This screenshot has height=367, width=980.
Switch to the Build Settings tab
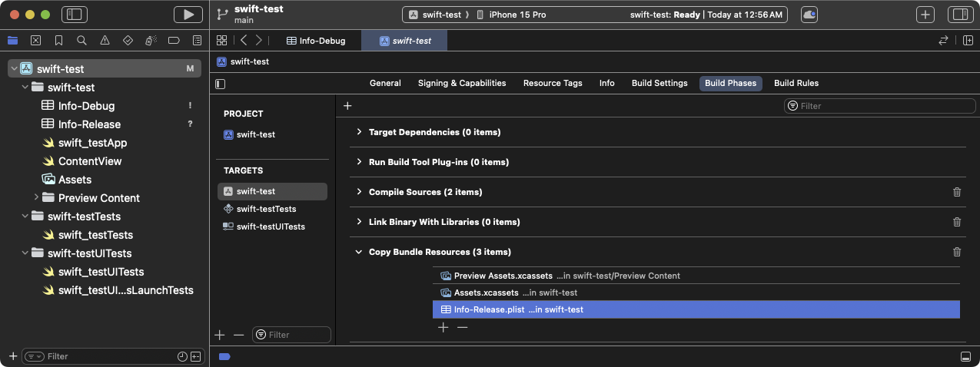point(659,83)
